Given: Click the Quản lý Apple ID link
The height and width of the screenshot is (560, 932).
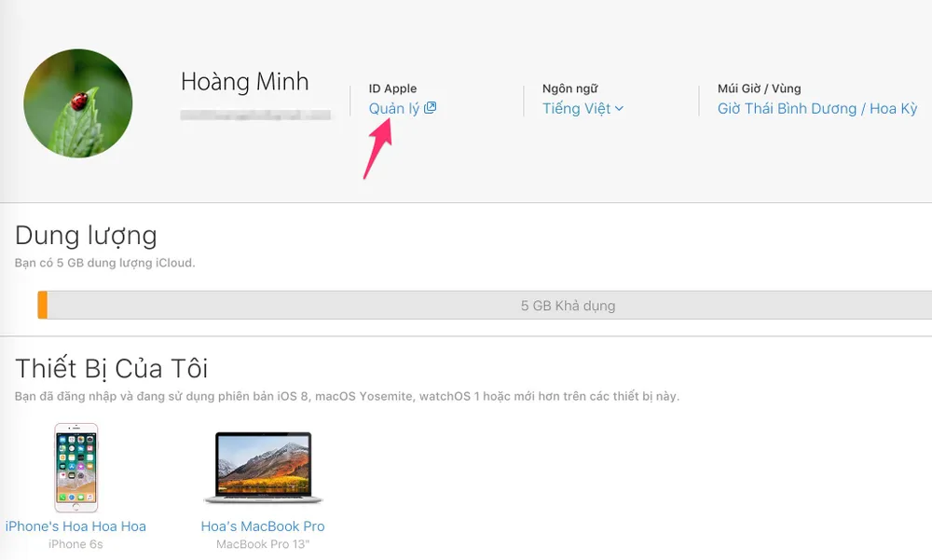Looking at the screenshot, I should (x=394, y=109).
